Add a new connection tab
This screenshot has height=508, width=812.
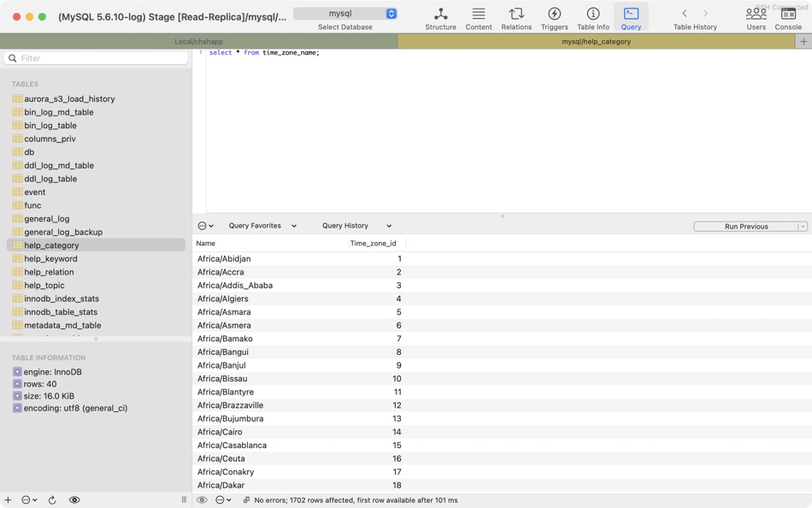tap(803, 41)
